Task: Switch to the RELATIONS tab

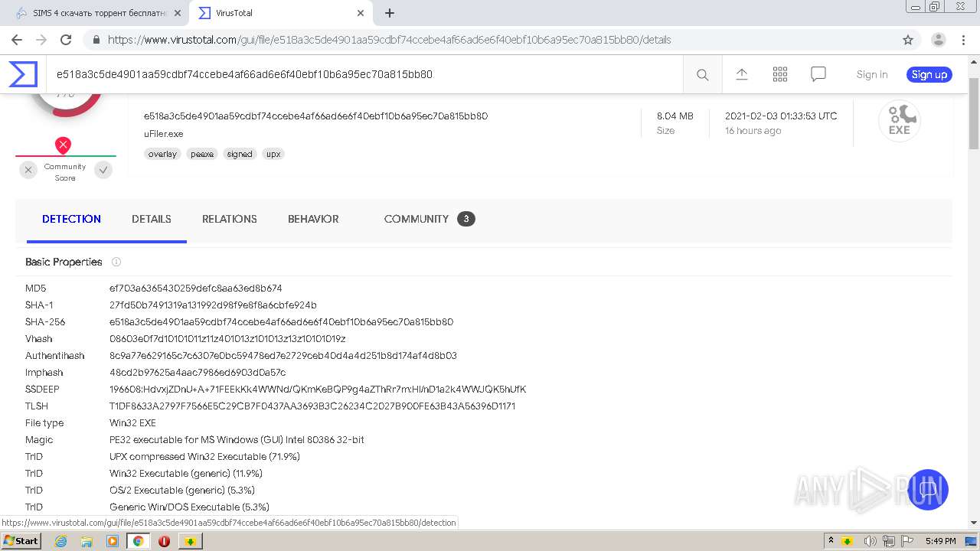Action: (230, 219)
